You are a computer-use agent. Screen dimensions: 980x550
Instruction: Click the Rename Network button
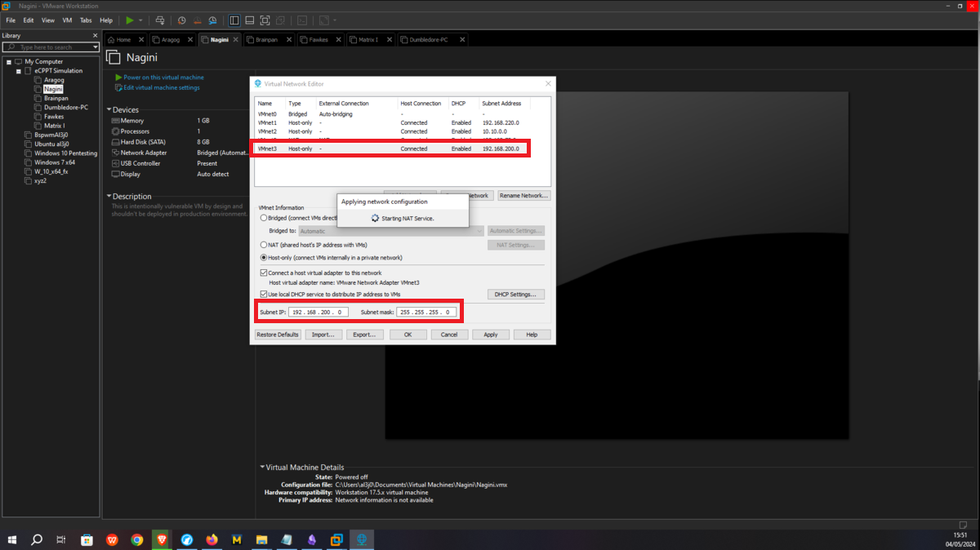click(523, 196)
